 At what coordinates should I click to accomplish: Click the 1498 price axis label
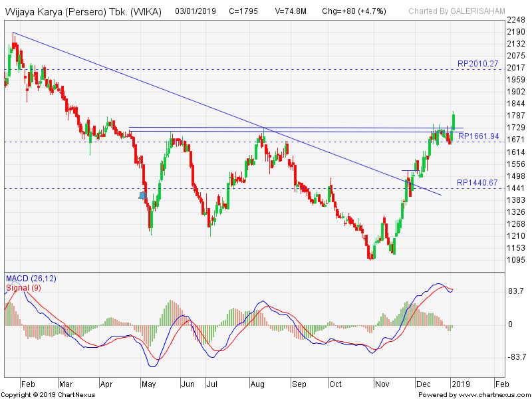click(x=516, y=176)
